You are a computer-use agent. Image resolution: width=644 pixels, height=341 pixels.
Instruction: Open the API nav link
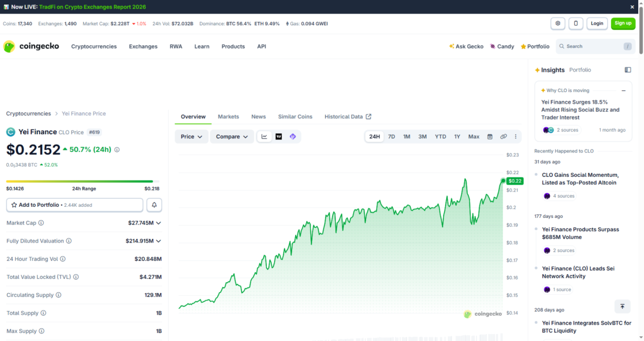click(262, 46)
